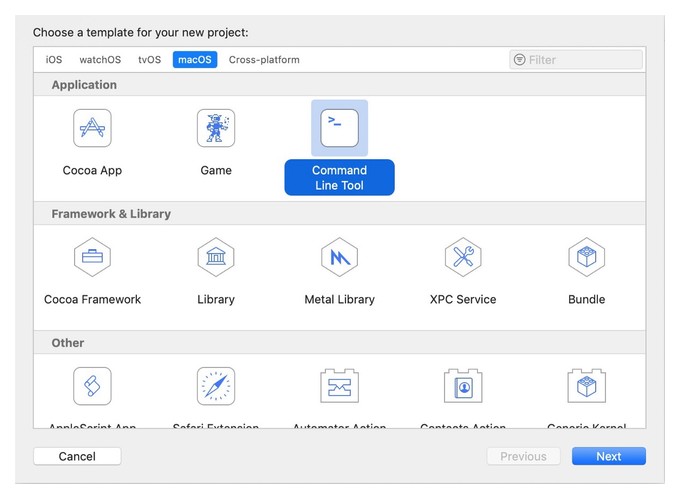Click the Command Line Tool label
Viewport: 680px width, 499px height.
click(340, 177)
